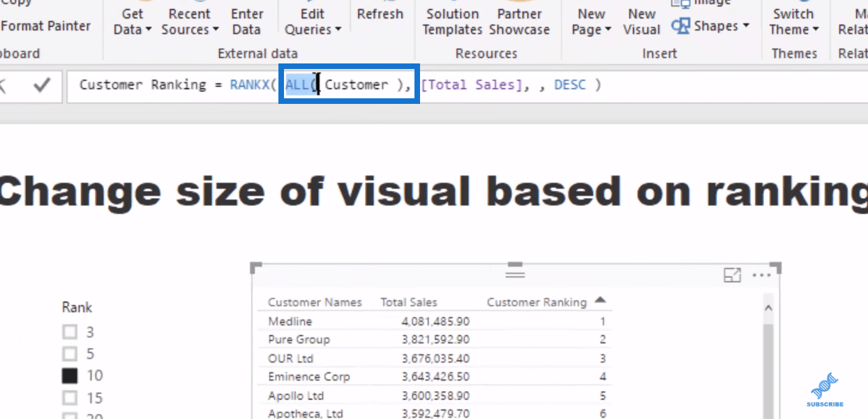Open the Get Data dropdown

[x=133, y=22]
